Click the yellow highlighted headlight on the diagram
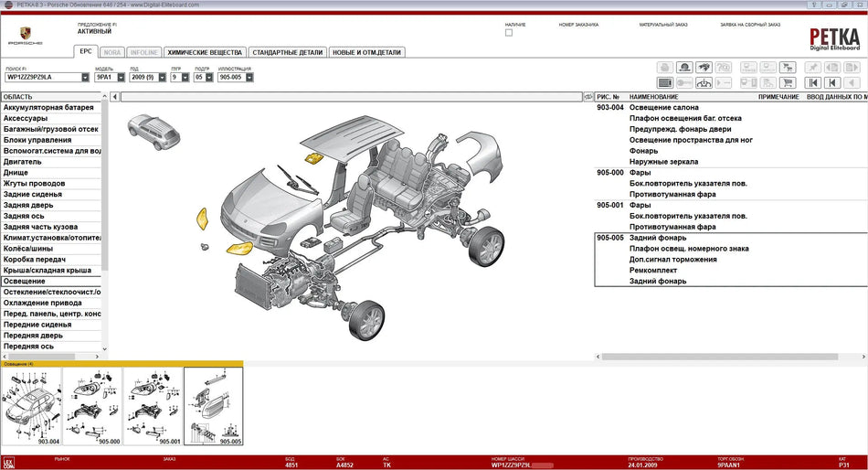Image resolution: width=868 pixels, height=470 pixels. [x=240, y=249]
